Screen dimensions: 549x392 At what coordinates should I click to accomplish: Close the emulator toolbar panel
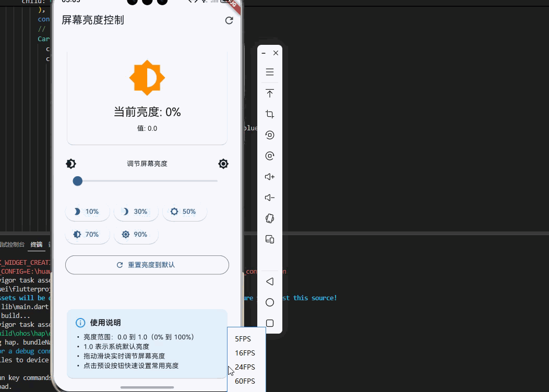point(276,53)
